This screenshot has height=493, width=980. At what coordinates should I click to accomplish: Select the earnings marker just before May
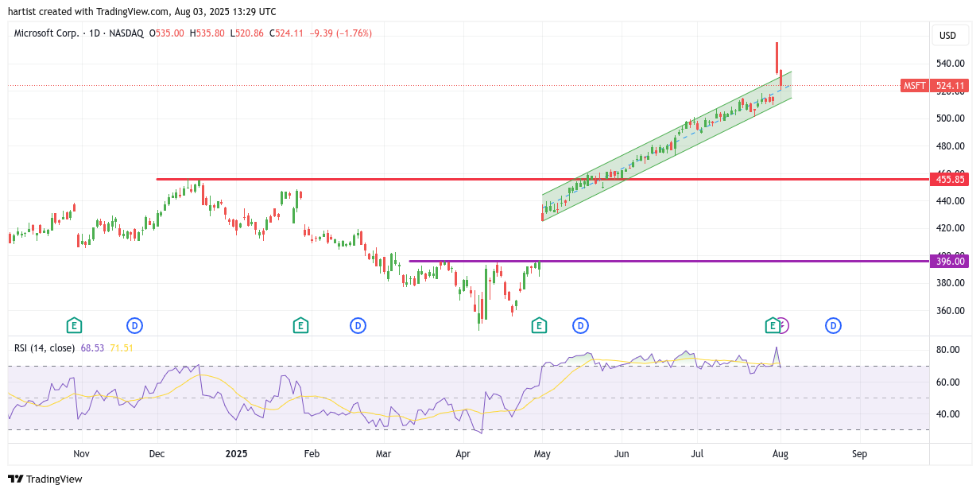click(539, 325)
